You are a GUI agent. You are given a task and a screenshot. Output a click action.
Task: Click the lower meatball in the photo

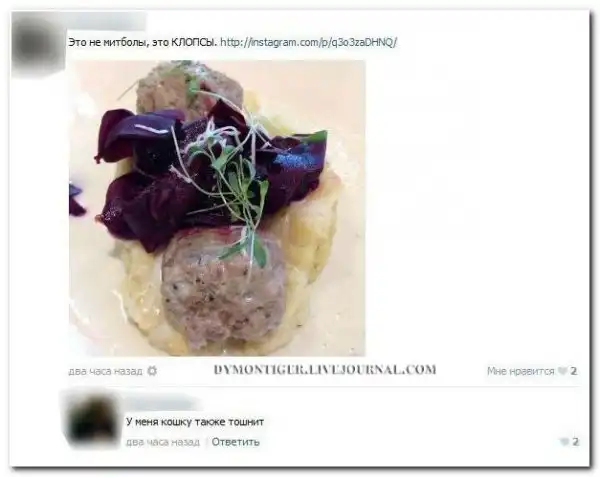[224, 289]
